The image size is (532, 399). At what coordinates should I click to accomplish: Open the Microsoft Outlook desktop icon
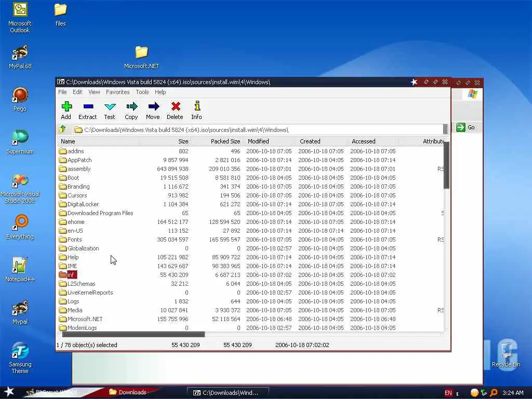pyautogui.click(x=20, y=18)
